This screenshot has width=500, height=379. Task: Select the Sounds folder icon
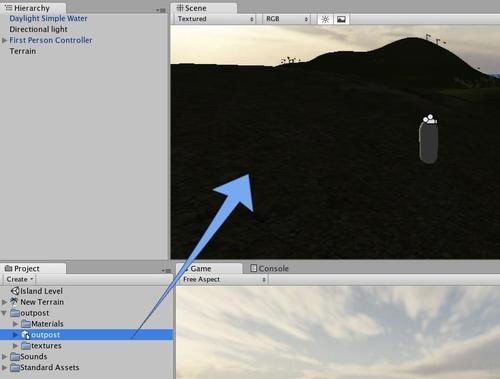(x=15, y=357)
